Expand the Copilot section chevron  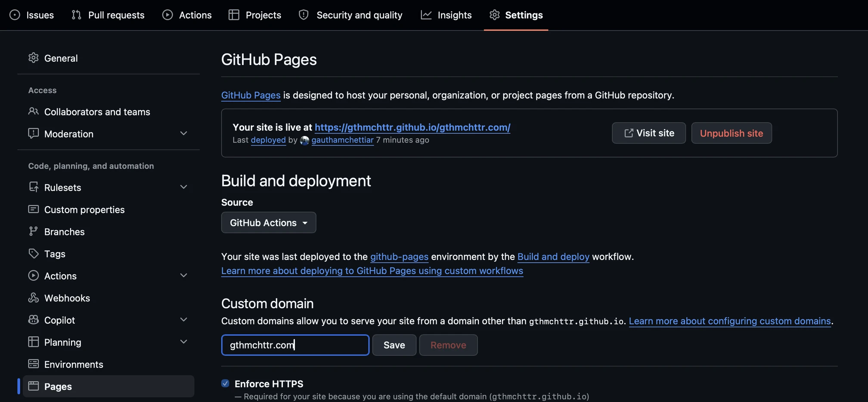183,320
